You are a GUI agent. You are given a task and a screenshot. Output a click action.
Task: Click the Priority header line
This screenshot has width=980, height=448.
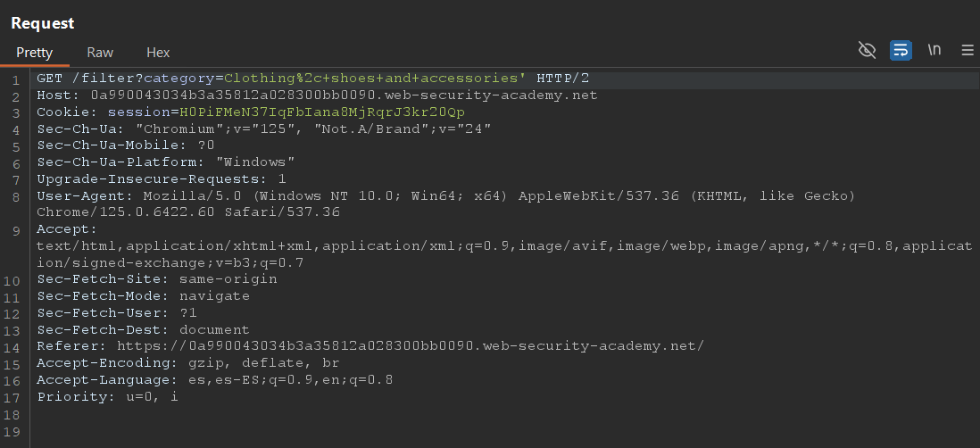(107, 397)
